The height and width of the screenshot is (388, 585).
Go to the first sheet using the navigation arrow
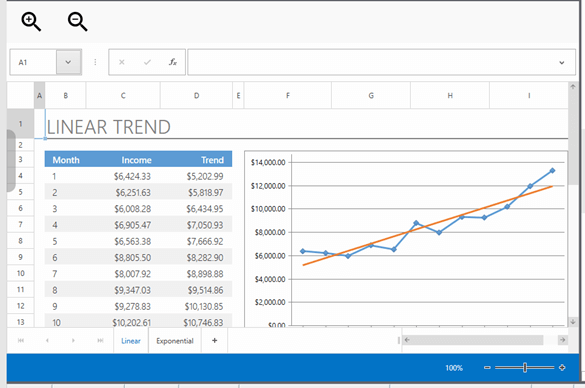click(21, 340)
